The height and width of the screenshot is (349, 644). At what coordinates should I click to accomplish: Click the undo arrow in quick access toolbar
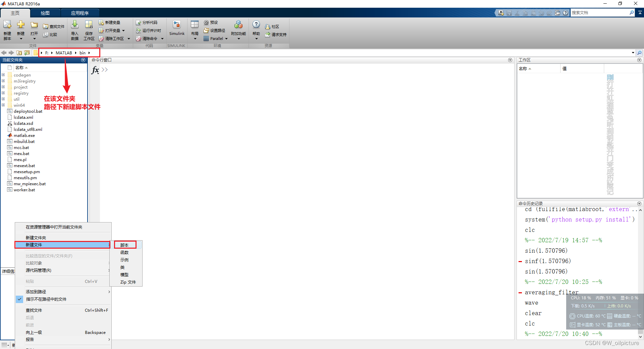pos(541,13)
